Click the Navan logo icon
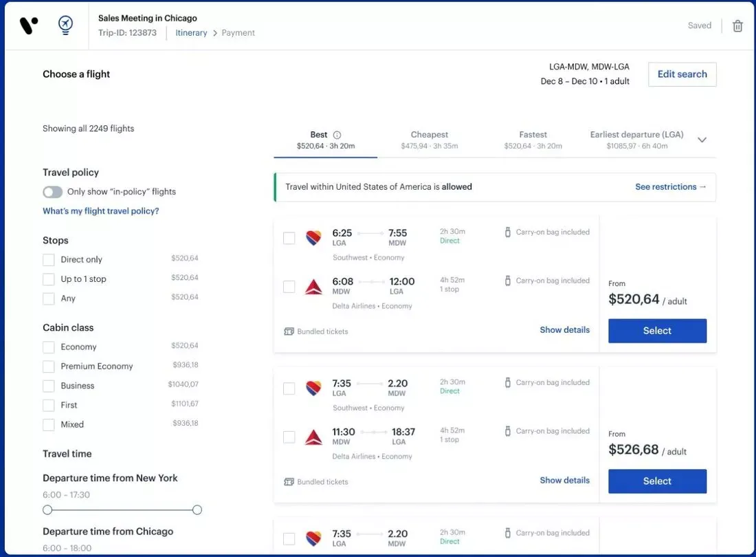 click(x=28, y=25)
